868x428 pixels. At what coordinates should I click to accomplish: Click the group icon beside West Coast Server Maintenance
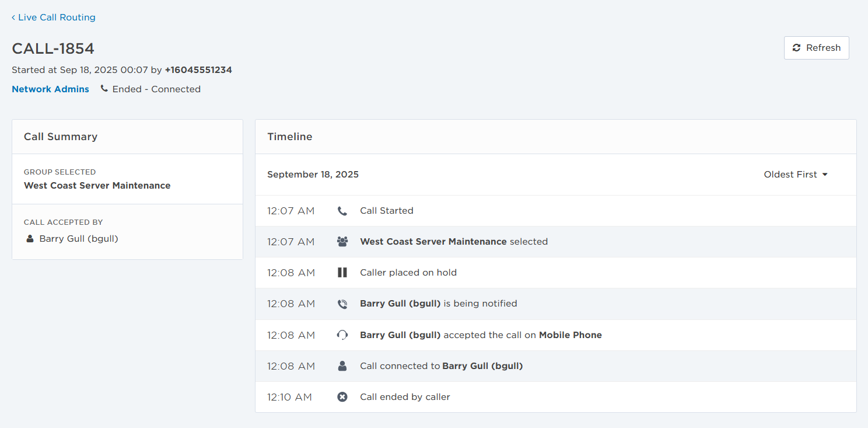[342, 242]
